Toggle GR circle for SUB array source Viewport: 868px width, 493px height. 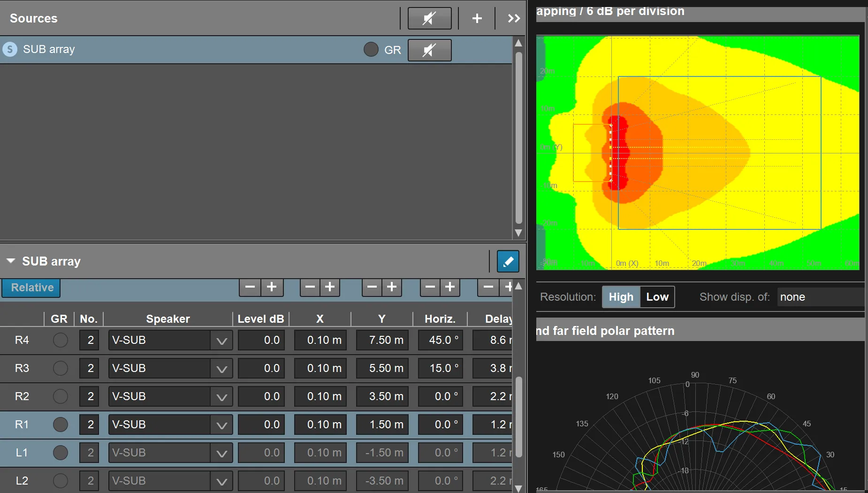(371, 49)
